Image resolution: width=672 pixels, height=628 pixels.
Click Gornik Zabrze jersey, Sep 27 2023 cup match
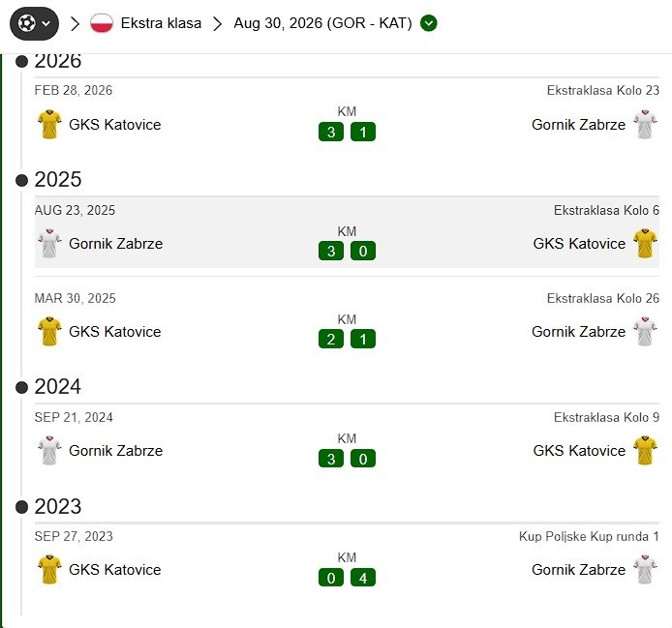click(x=645, y=569)
